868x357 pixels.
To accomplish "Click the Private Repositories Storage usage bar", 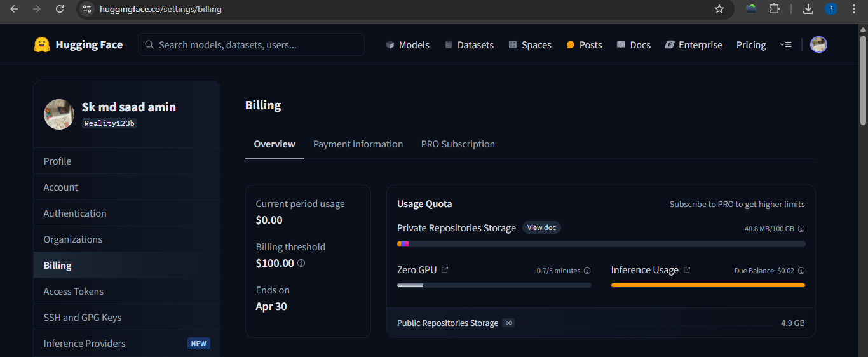I will coord(600,244).
